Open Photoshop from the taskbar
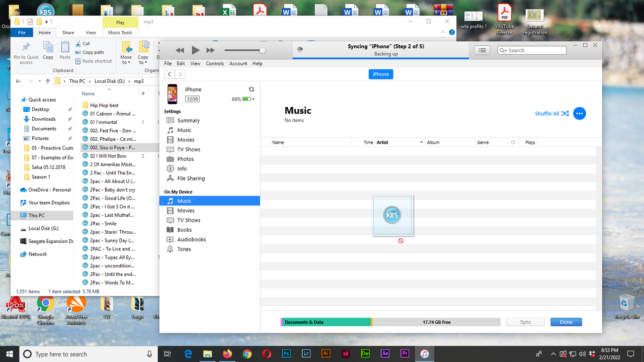Image resolution: width=644 pixels, height=362 pixels. pos(286,354)
